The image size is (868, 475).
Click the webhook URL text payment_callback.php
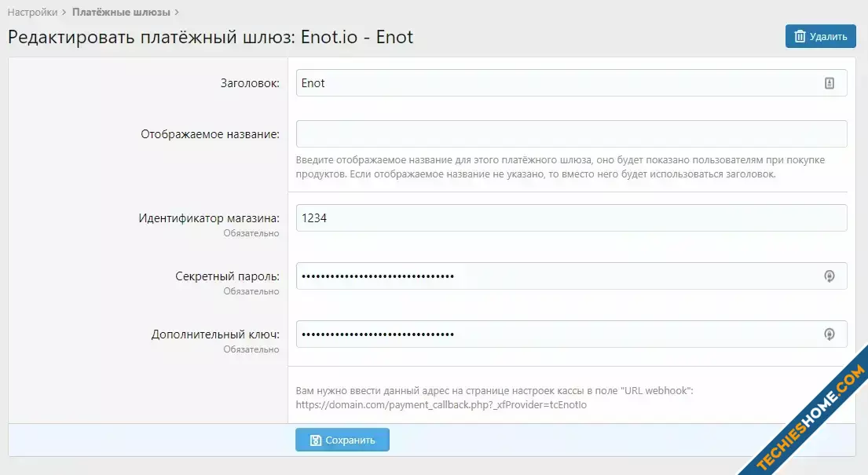[441, 404]
